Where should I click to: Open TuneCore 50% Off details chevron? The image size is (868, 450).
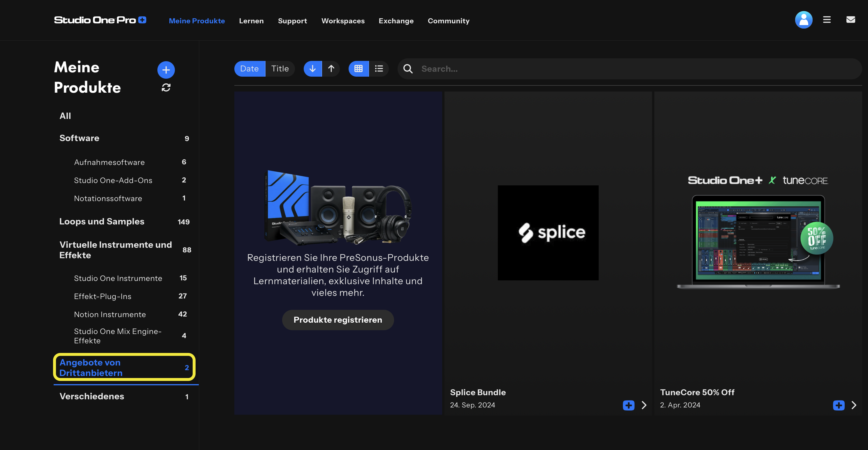pos(854,405)
